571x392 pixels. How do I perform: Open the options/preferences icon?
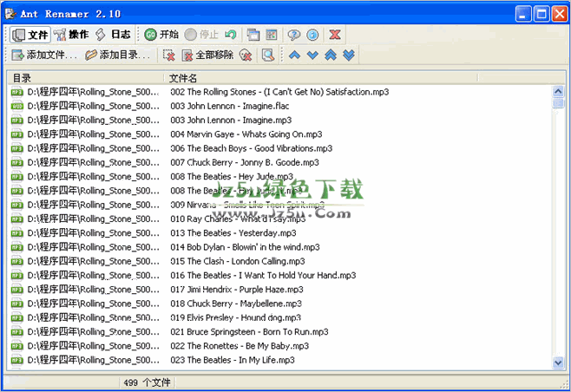tap(272, 35)
